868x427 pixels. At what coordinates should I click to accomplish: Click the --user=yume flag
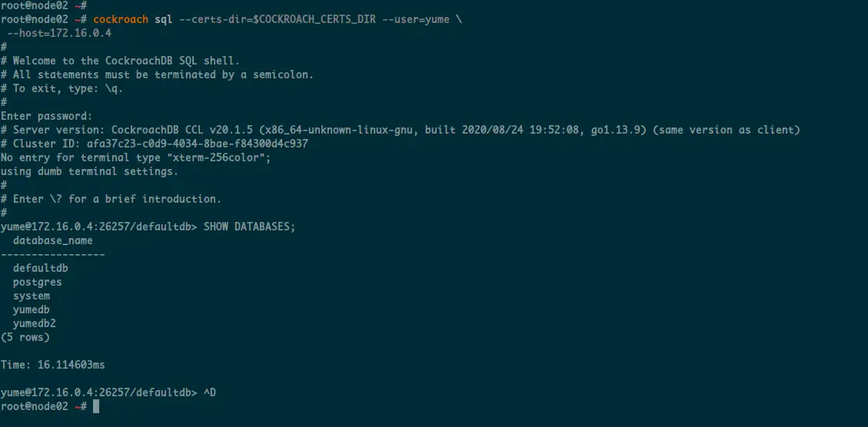[x=416, y=19]
